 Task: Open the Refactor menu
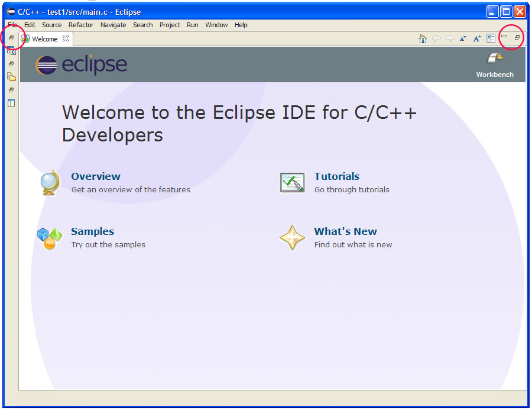(81, 25)
